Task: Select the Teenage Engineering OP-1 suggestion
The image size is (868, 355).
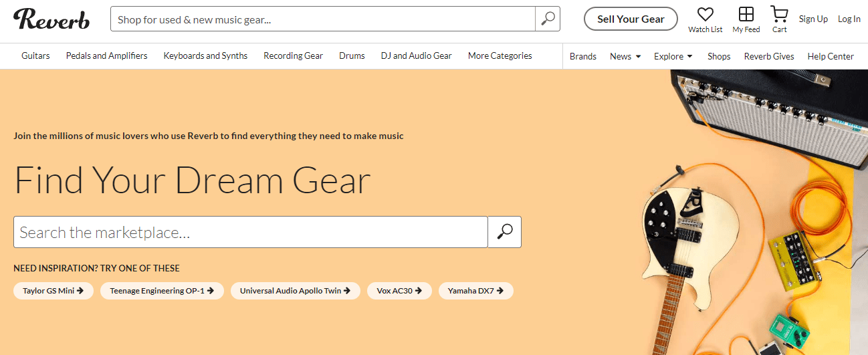Action: (162, 291)
